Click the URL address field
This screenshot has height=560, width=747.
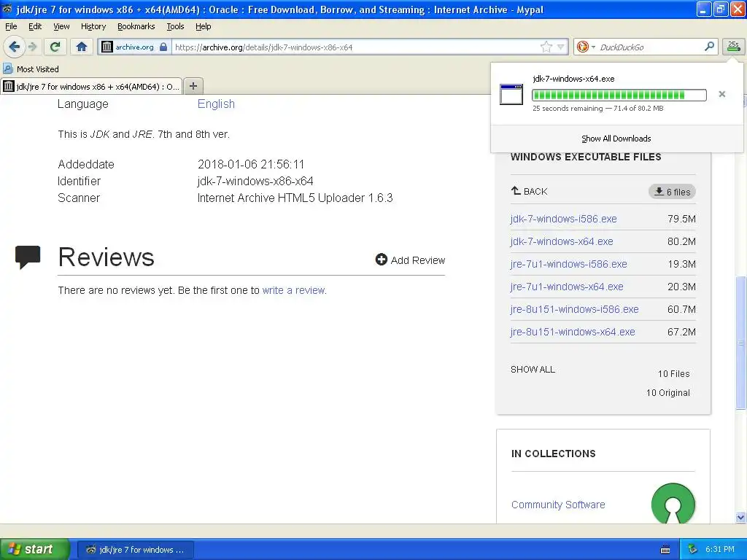tap(355, 47)
